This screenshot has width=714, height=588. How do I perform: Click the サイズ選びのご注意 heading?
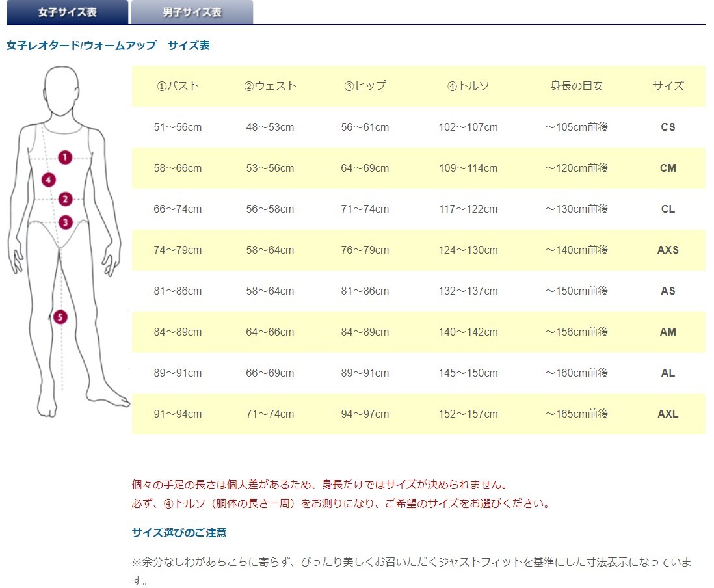pos(179,533)
